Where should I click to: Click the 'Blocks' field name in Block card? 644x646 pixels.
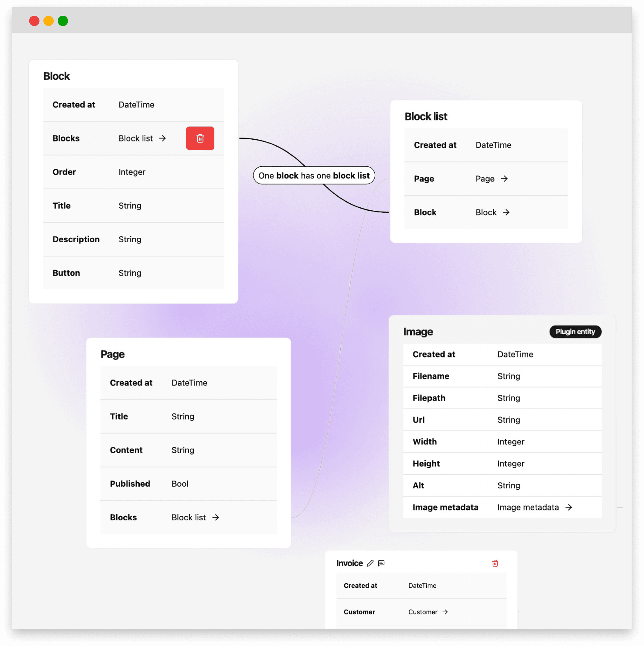pyautogui.click(x=66, y=138)
